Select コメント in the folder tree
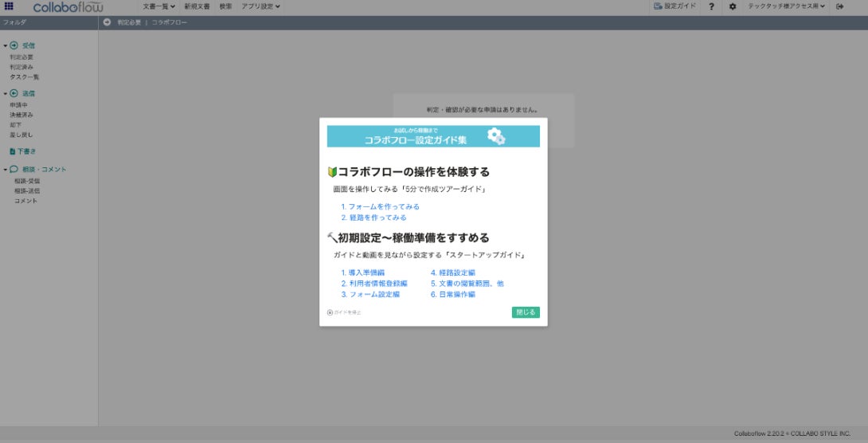Screen dimensions: 868x443 26,201
